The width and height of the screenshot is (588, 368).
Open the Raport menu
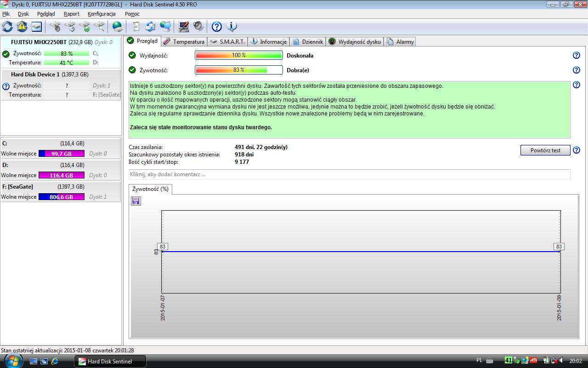coord(72,14)
